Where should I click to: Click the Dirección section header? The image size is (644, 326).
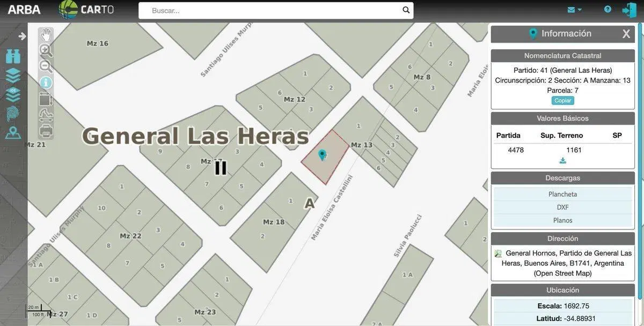point(562,239)
